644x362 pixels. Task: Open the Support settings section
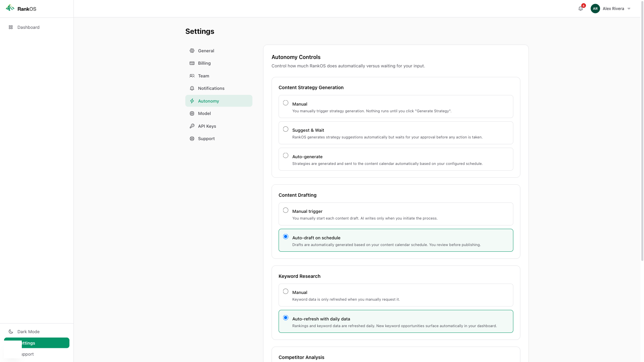pyautogui.click(x=206, y=138)
